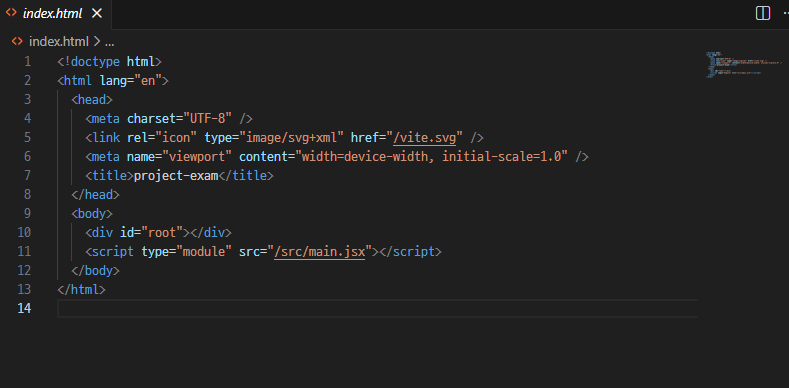Click the HTML icon in the breadcrumb
Image resolution: width=789 pixels, height=388 pixels.
(17, 41)
